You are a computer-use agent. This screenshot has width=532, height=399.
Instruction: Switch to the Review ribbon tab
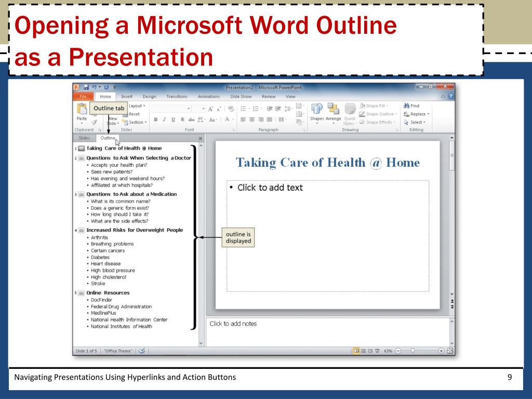point(269,96)
